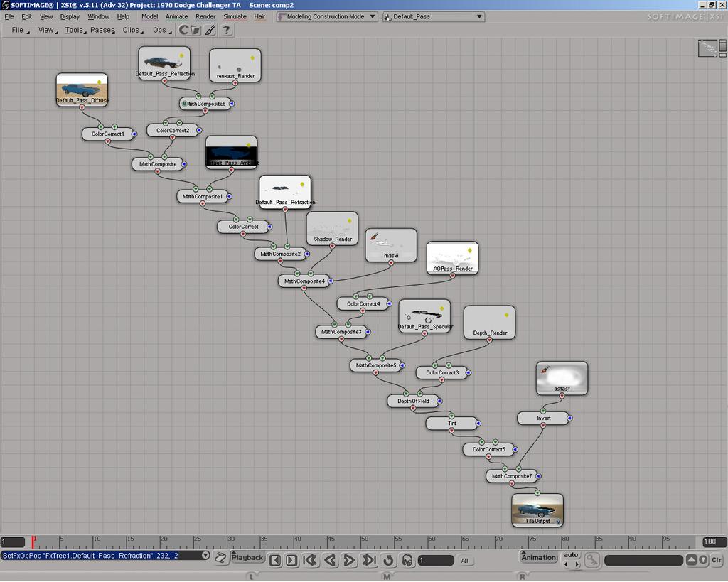Open the Modeling Construction Mode dropdown
This screenshot has width=728, height=582.
(326, 17)
